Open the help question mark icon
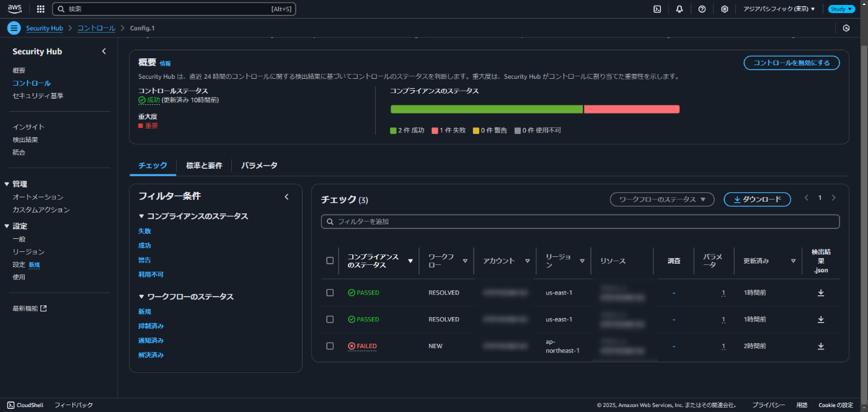 [x=702, y=9]
